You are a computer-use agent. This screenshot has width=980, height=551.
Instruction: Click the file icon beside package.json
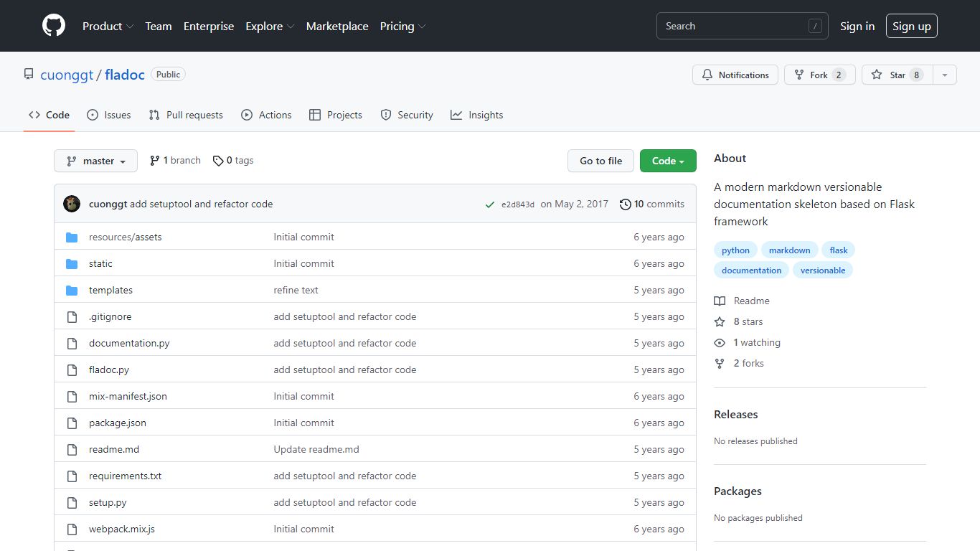click(x=72, y=423)
